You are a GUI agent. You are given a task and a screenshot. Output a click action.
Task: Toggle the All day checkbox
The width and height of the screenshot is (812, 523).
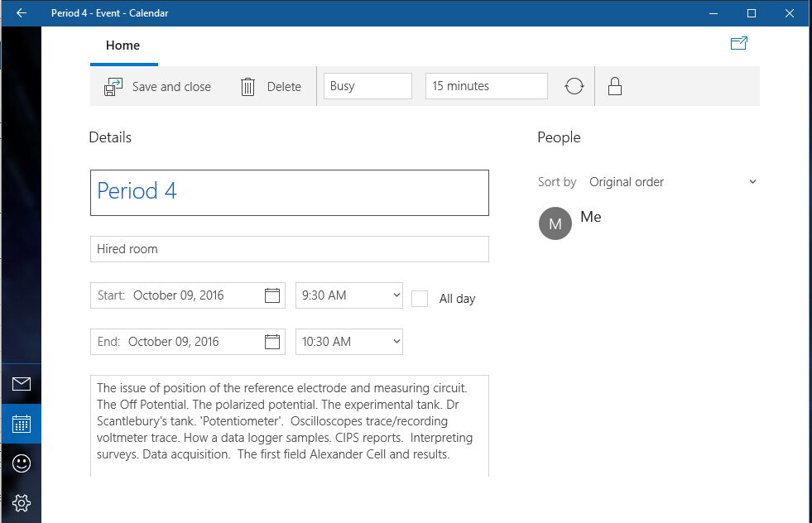pyautogui.click(x=420, y=299)
